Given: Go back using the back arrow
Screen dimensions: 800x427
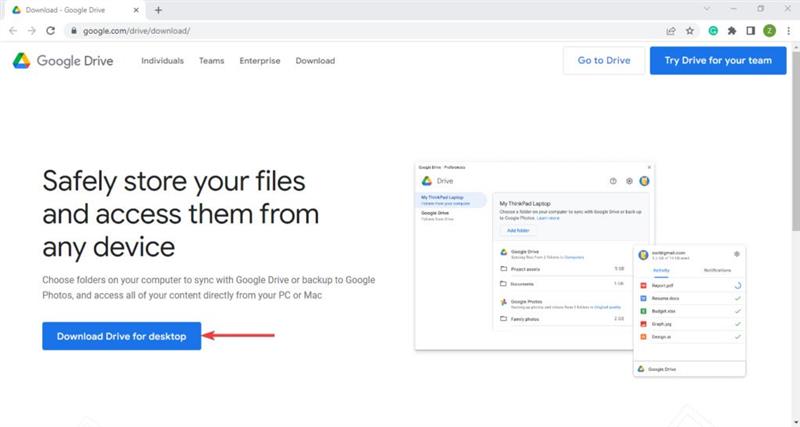Looking at the screenshot, I should 13,31.
